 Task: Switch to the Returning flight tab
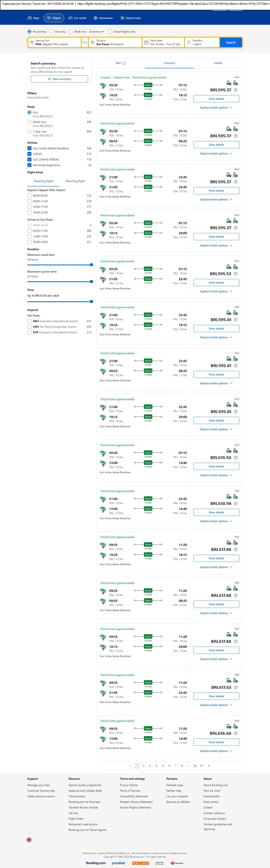click(75, 181)
